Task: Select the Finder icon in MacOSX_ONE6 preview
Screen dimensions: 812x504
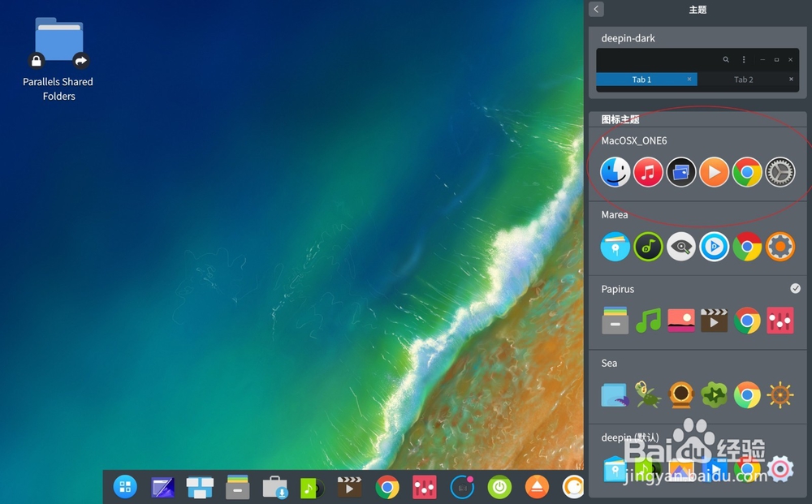Action: pos(615,172)
